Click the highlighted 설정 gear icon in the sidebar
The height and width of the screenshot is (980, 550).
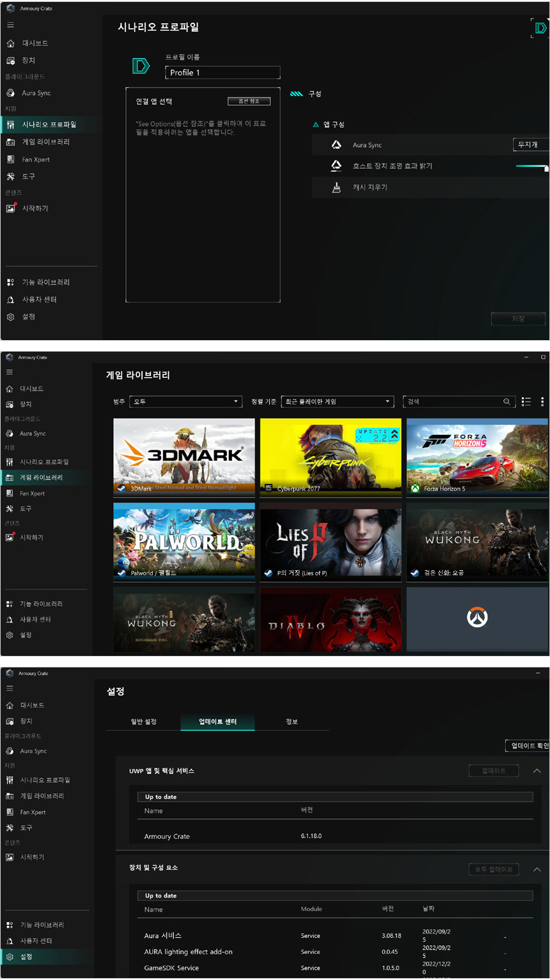(x=10, y=957)
